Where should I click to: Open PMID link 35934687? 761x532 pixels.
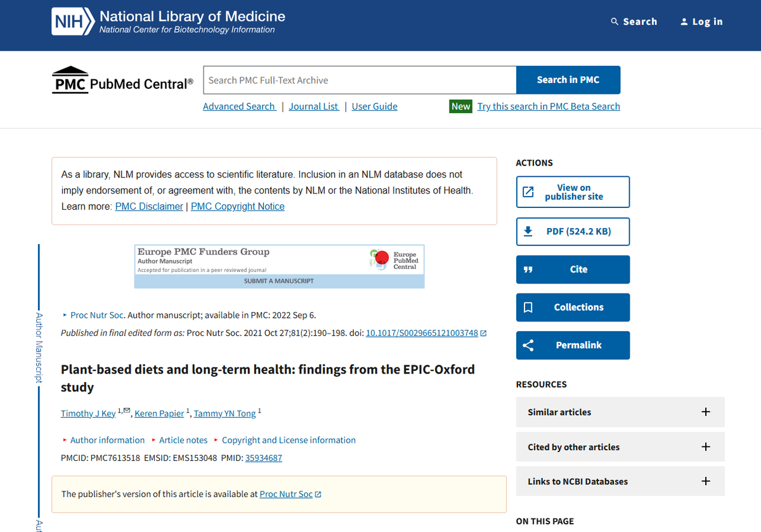[x=264, y=458]
